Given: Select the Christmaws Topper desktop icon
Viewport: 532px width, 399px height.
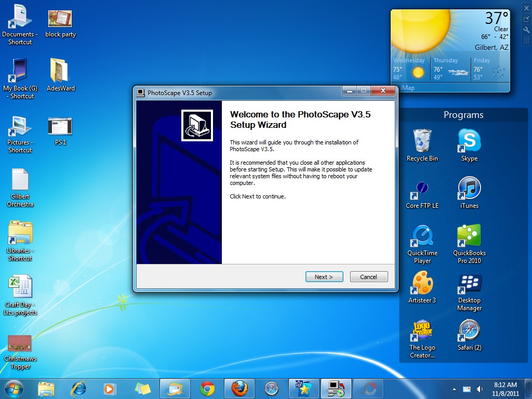Looking at the screenshot, I should pos(20,352).
